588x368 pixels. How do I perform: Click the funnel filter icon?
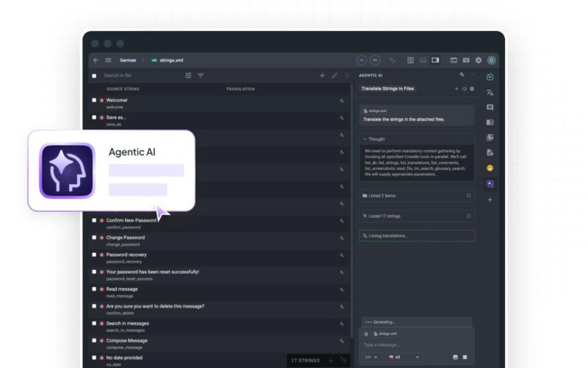coord(201,76)
